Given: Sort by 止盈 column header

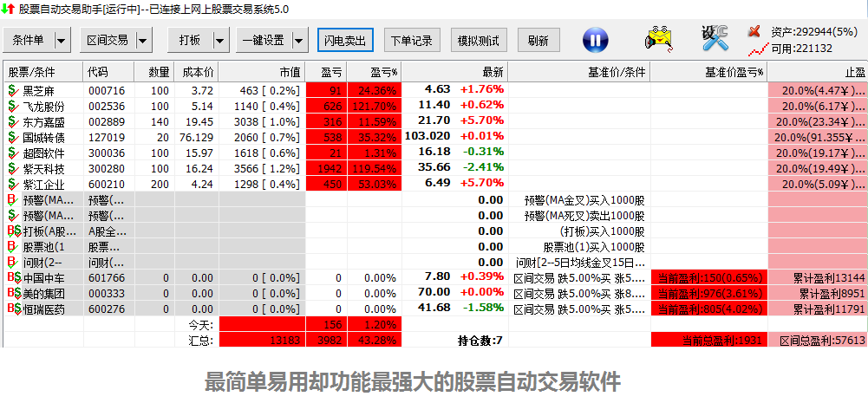Looking at the screenshot, I should 818,72.
